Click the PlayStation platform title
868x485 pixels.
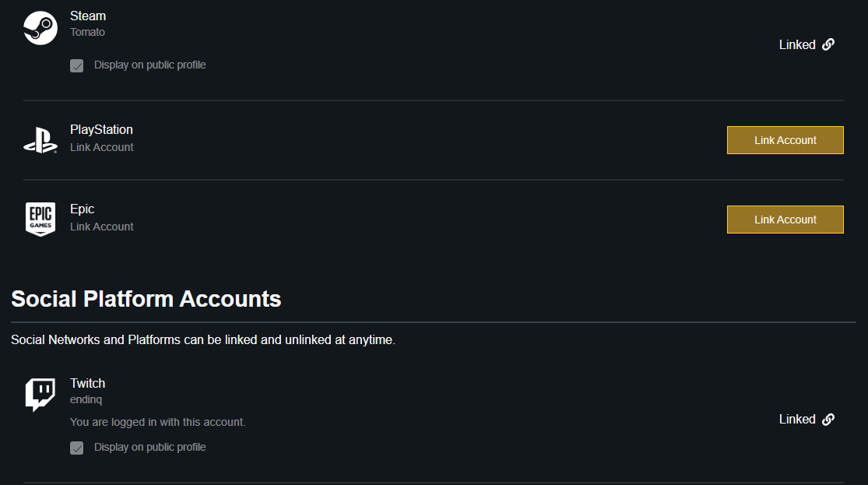click(101, 129)
